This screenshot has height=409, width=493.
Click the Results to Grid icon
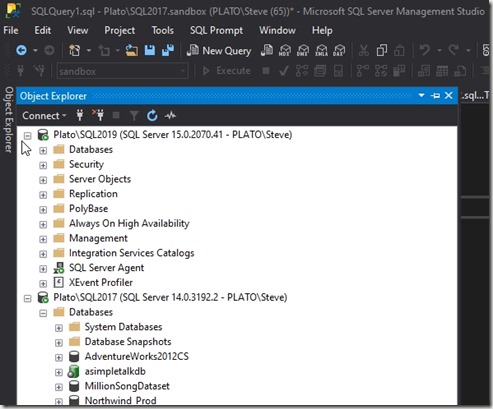442,71
